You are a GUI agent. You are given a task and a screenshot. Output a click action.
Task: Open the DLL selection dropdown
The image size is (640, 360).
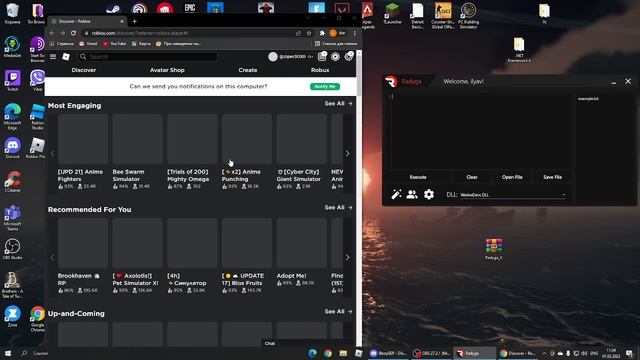(513, 195)
